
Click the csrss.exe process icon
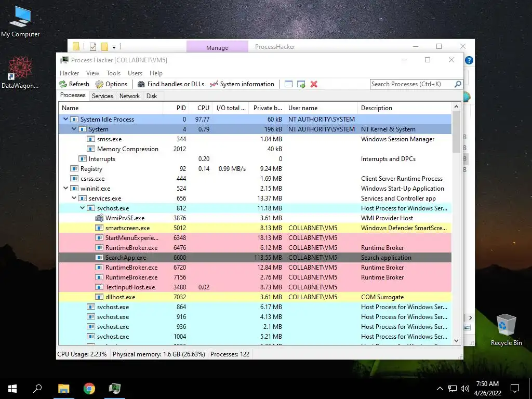tap(74, 179)
